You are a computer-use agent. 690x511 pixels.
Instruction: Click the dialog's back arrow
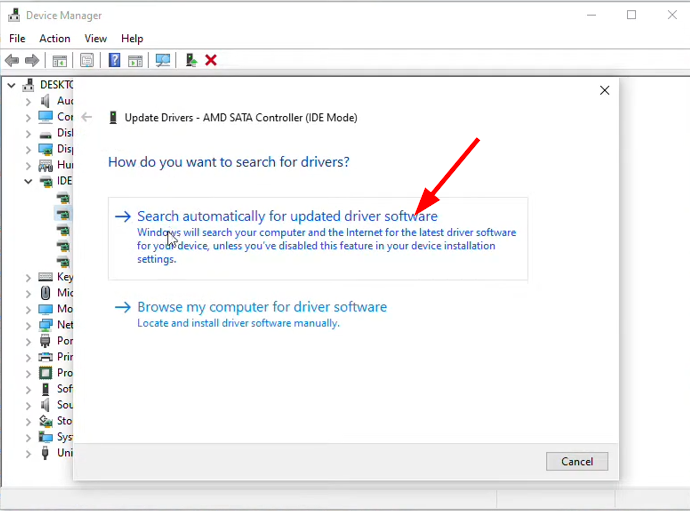(87, 117)
